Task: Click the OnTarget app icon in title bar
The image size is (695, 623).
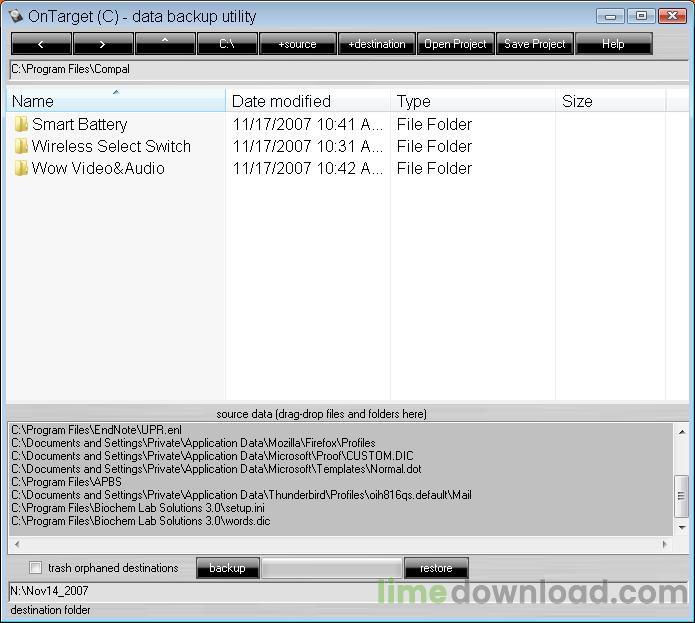Action: [x=16, y=16]
